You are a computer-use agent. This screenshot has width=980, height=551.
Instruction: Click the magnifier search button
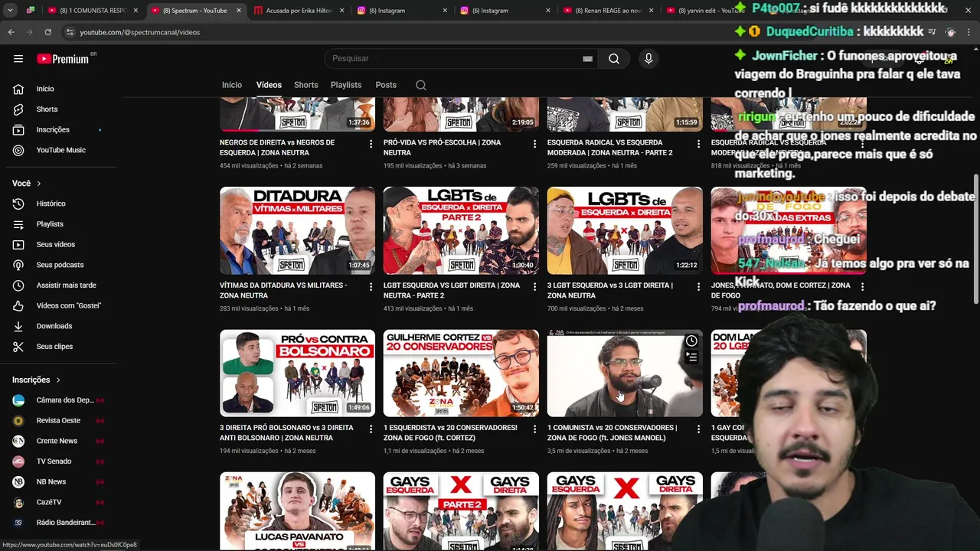(x=614, y=59)
